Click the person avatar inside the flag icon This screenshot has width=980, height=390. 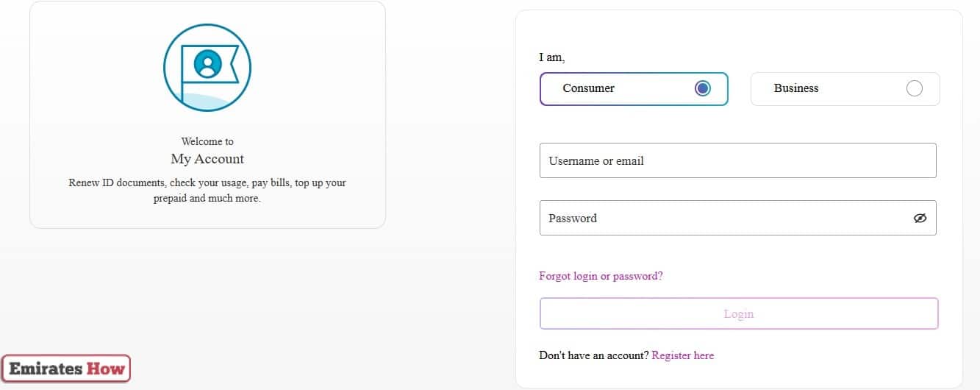coord(208,64)
